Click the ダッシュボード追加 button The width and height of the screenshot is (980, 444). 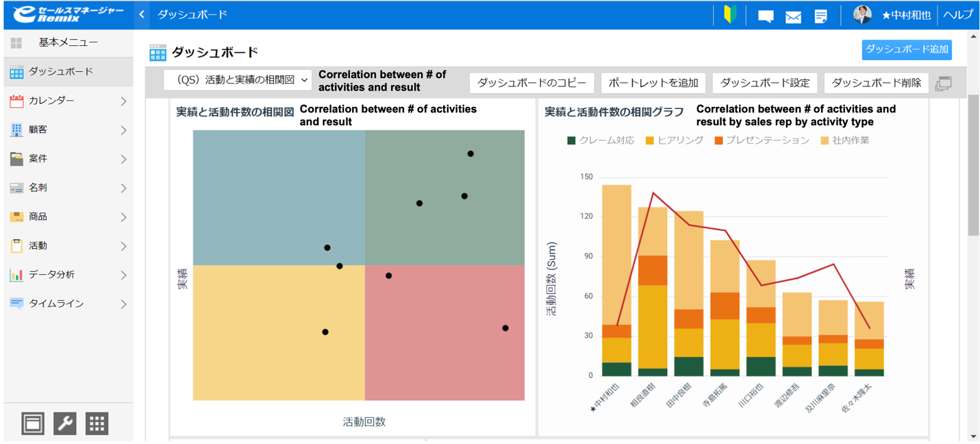(906, 49)
